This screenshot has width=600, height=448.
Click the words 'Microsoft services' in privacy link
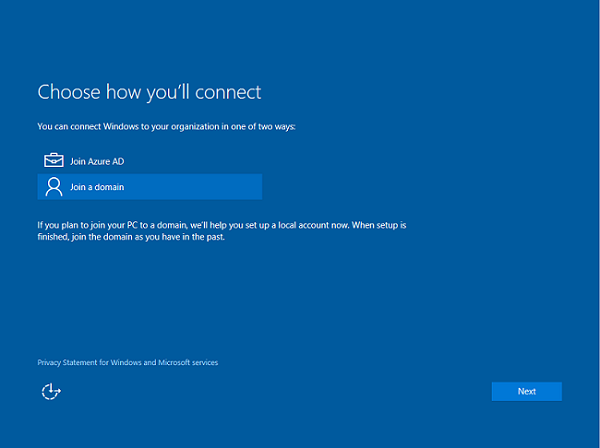[x=189, y=362]
